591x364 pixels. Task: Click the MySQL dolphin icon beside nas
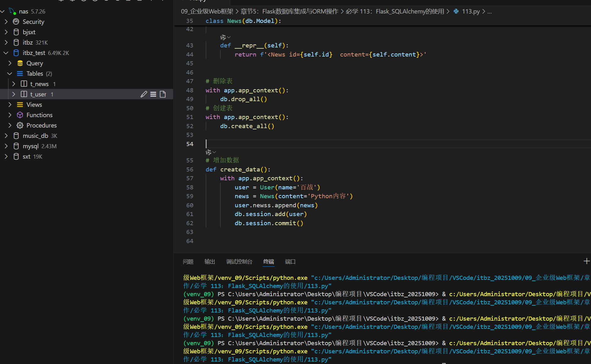(x=13, y=11)
